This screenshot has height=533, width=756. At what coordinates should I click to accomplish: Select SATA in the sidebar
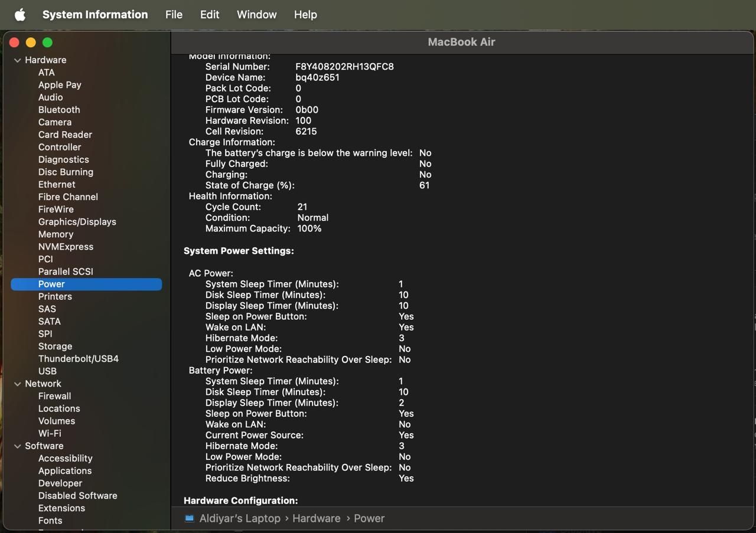click(50, 321)
